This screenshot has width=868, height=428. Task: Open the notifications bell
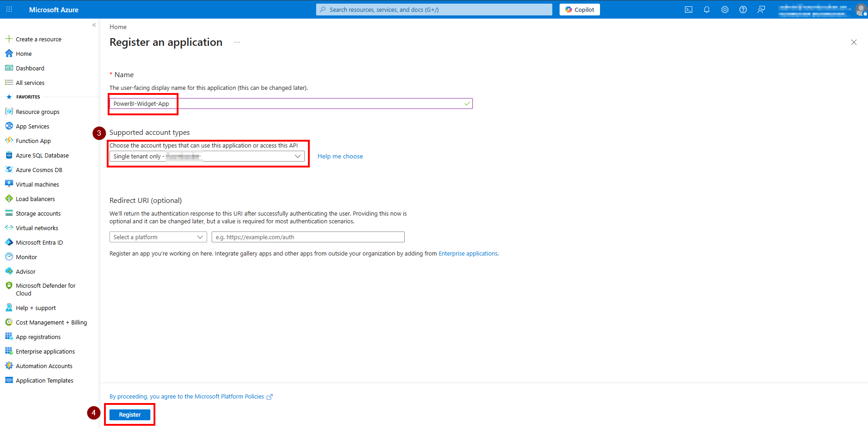(706, 10)
